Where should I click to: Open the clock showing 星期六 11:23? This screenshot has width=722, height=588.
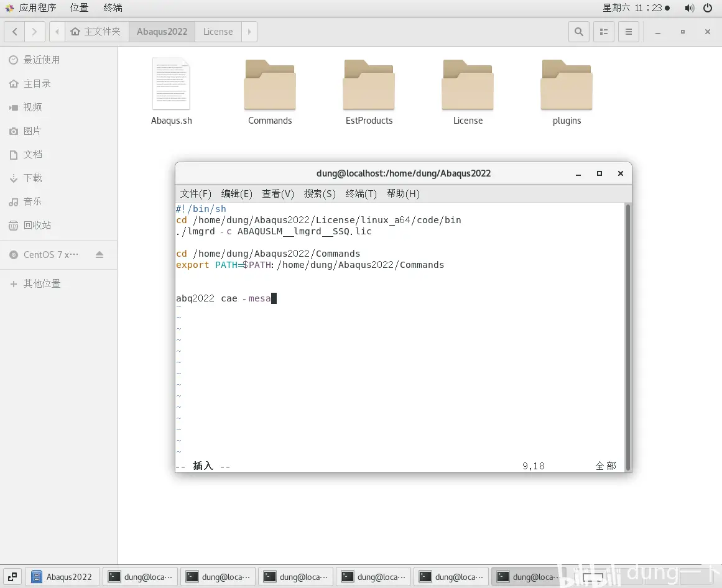click(636, 8)
